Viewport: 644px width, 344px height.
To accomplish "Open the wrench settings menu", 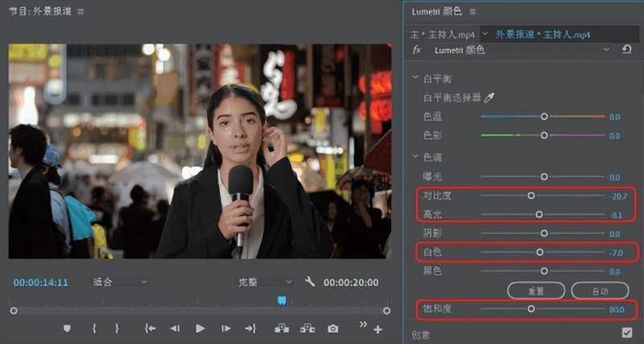I will (x=309, y=282).
